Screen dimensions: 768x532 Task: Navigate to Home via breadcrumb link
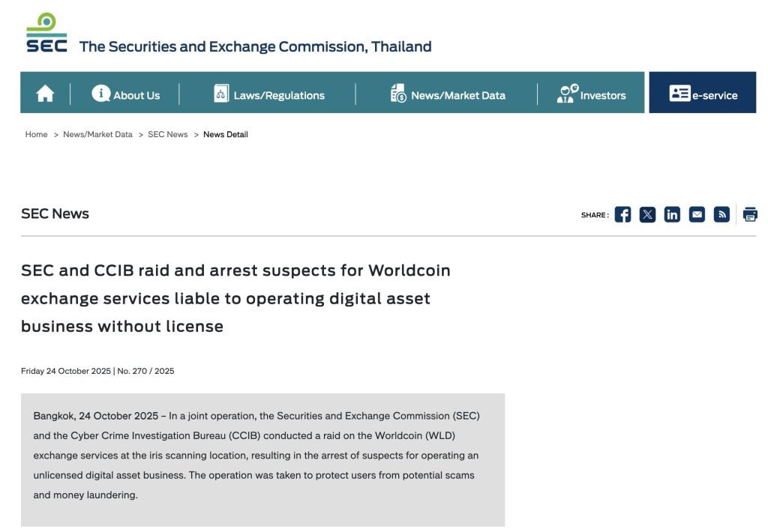35,134
